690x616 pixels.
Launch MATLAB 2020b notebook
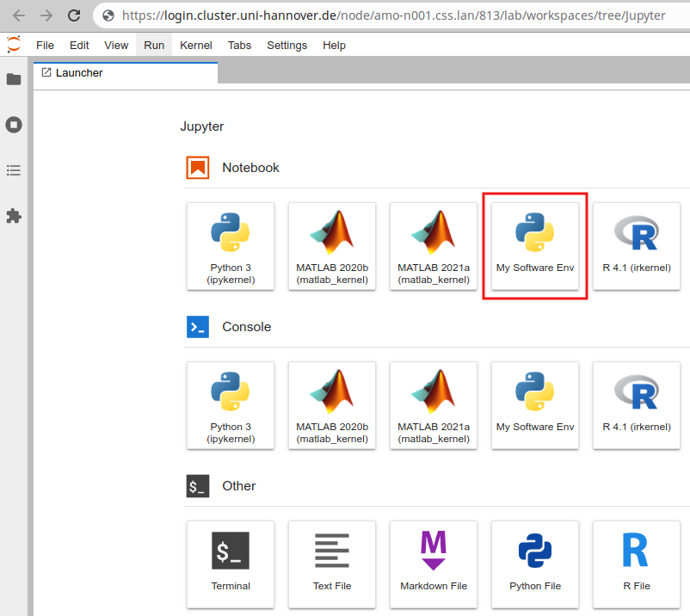332,246
